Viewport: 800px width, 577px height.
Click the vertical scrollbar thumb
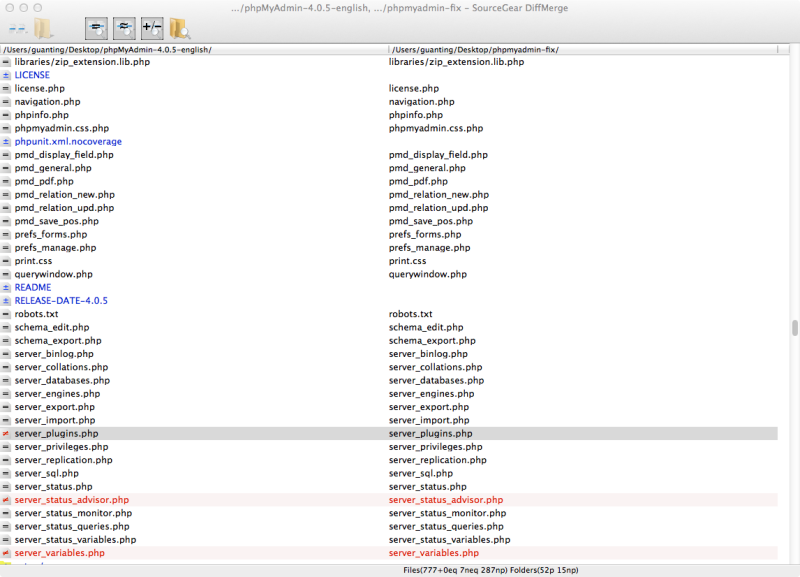point(794,328)
